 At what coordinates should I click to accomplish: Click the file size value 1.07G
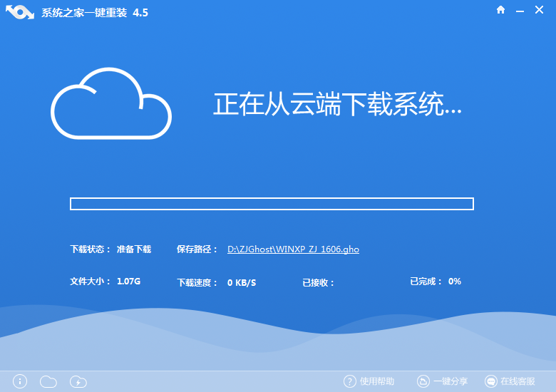[x=129, y=282]
